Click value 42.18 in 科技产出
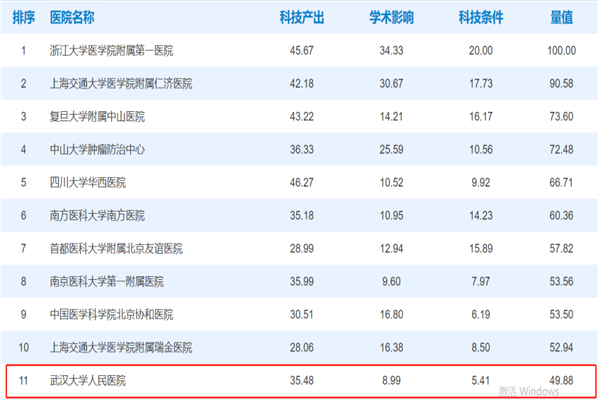This screenshot has width=600, height=400. click(x=302, y=83)
